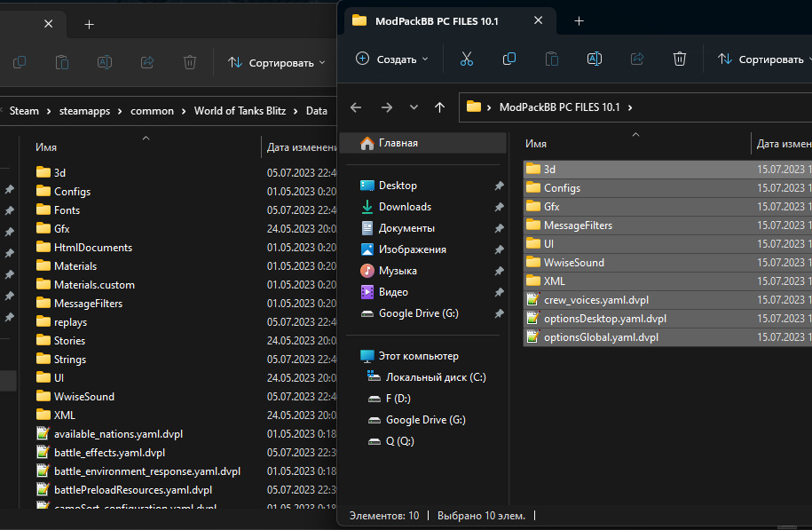Image resolution: width=812 pixels, height=530 pixels.
Task: Open Изображения in navigation pane
Action: (413, 249)
